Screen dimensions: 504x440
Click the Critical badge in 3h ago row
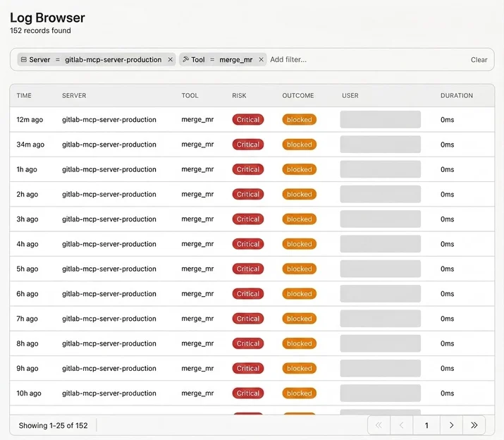click(248, 219)
